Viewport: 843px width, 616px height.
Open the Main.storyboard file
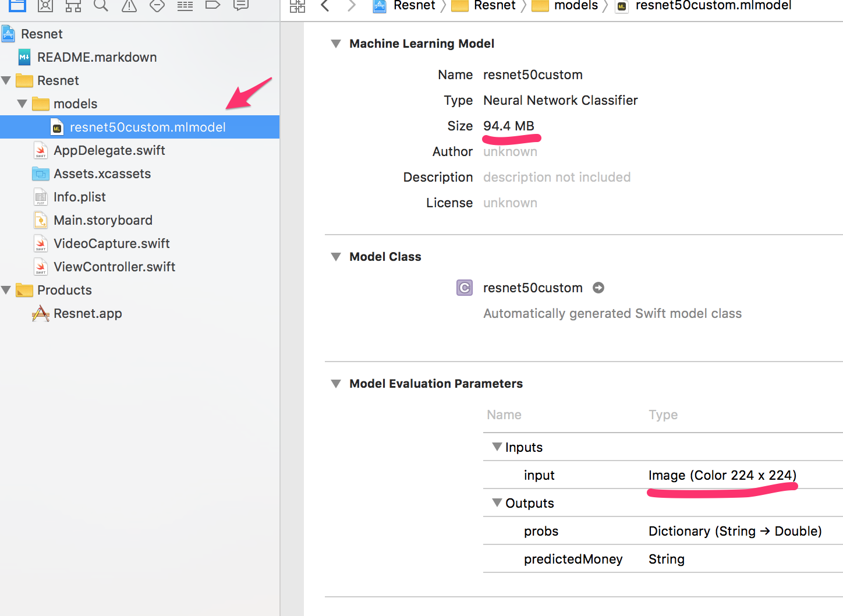coord(103,220)
